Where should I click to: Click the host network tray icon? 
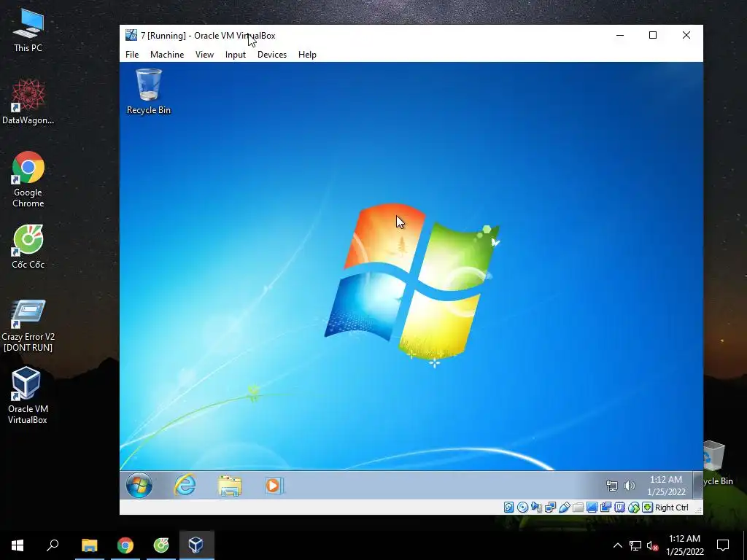635,545
